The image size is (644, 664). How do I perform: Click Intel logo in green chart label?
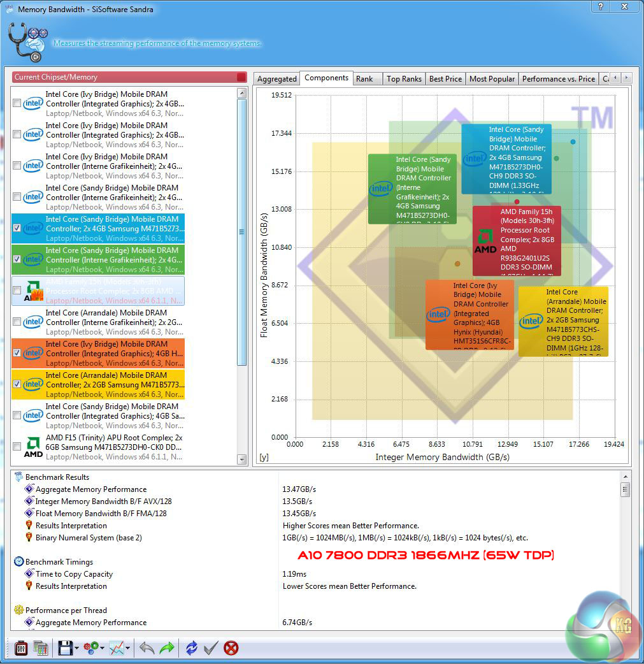(x=381, y=189)
